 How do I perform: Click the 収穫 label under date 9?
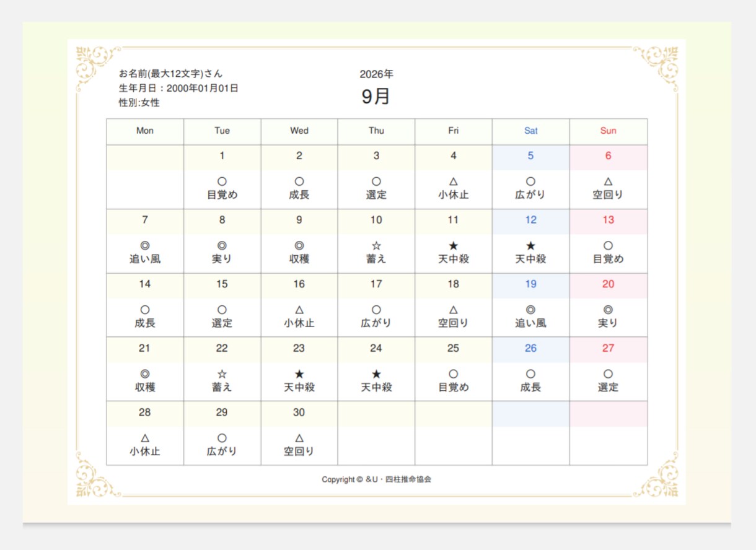pos(299,259)
